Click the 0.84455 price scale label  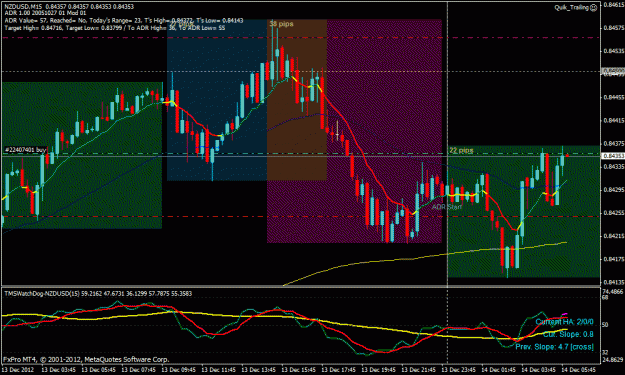tap(614, 97)
